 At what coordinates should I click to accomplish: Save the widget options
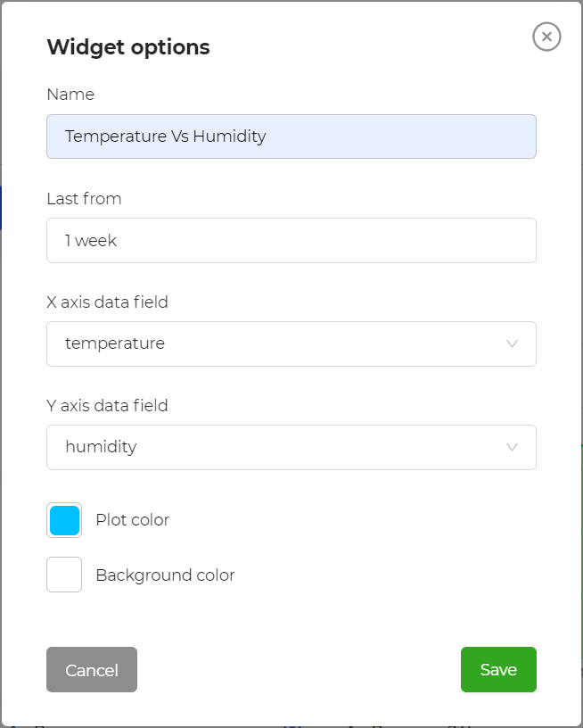coord(498,670)
